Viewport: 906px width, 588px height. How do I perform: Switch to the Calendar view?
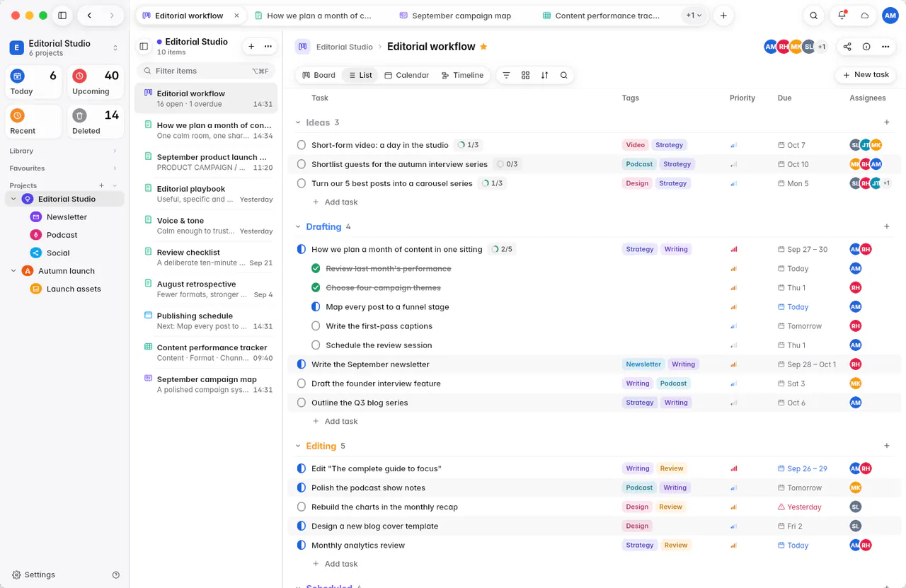(406, 75)
